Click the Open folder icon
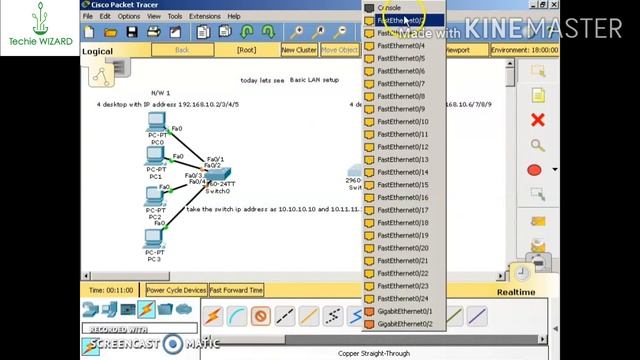640x360 pixels. pyautogui.click(x=111, y=32)
